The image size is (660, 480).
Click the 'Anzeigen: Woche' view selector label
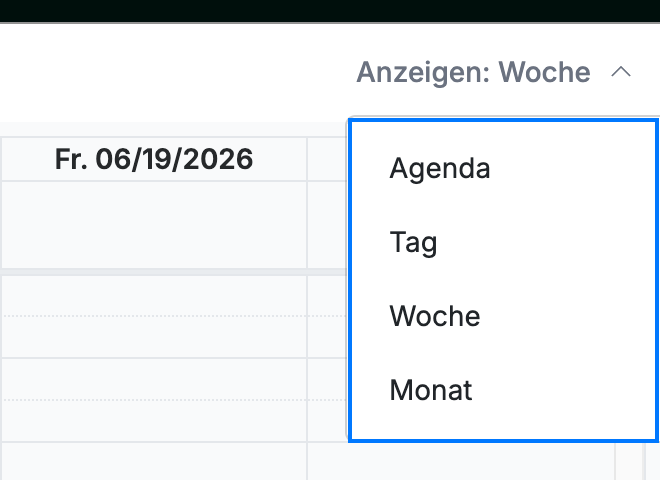tap(473, 72)
